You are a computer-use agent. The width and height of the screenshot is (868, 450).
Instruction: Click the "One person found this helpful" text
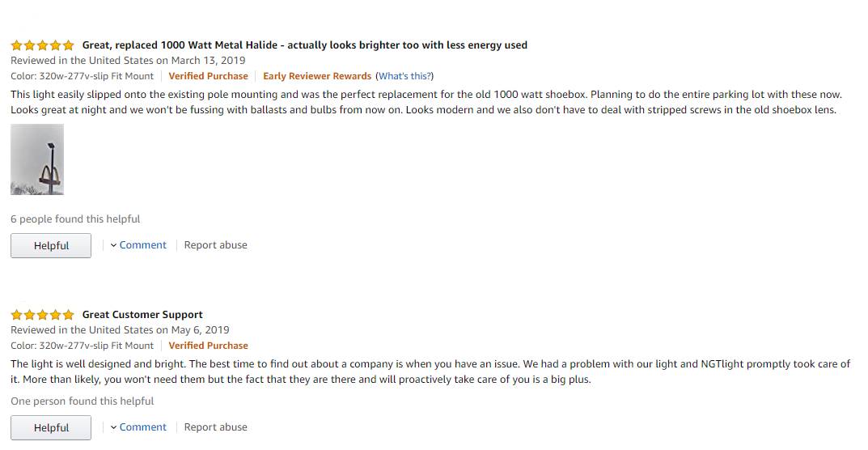(x=82, y=401)
